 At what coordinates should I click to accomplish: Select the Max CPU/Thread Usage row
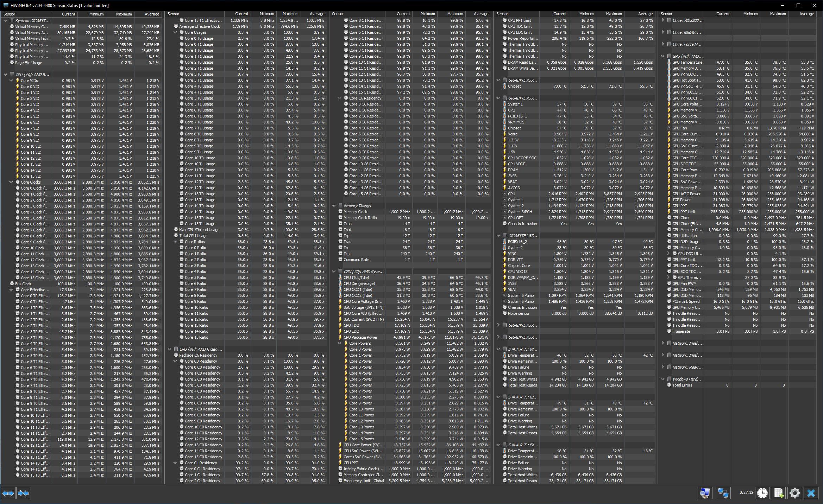tap(246, 230)
